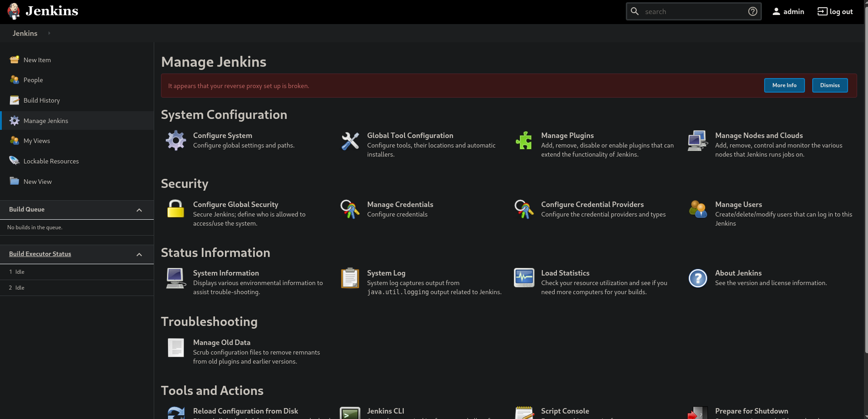This screenshot has height=419, width=868.
Task: Click executor row '1 Idle'
Action: pos(77,272)
